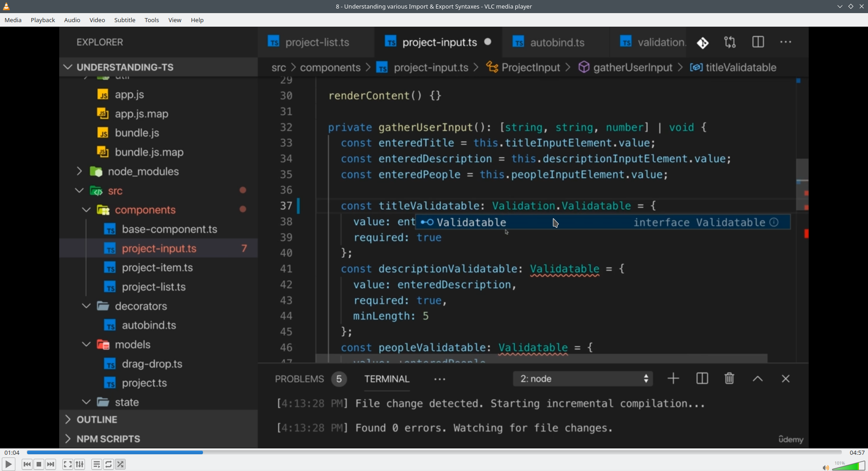Select the project-input.ts editor tab
Screen dimensions: 868x471
coord(439,42)
